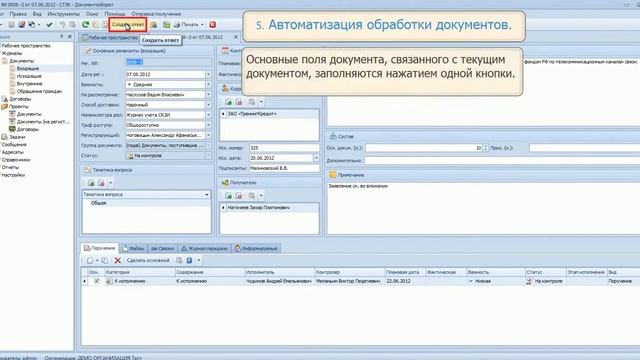Screen dimensions: 640x360
Task: Click Осн. докум. (л.) spinner arrows
Action: 485,148
